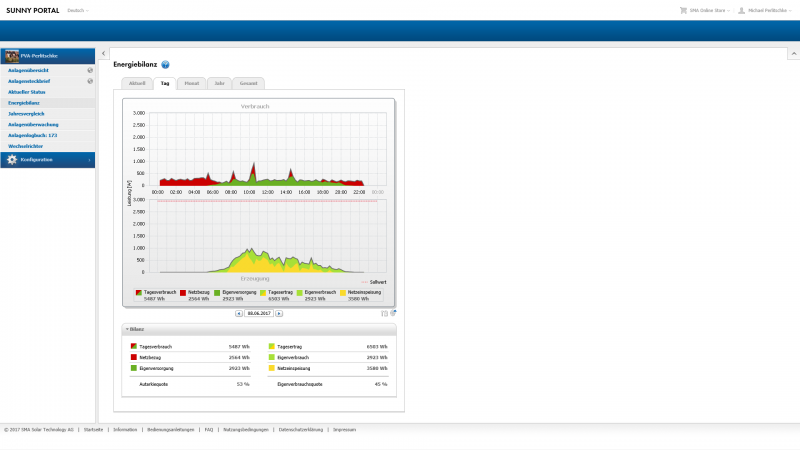The image size is (800, 450).
Task: Open Datenschutzerklärung footer link
Action: click(x=301, y=430)
